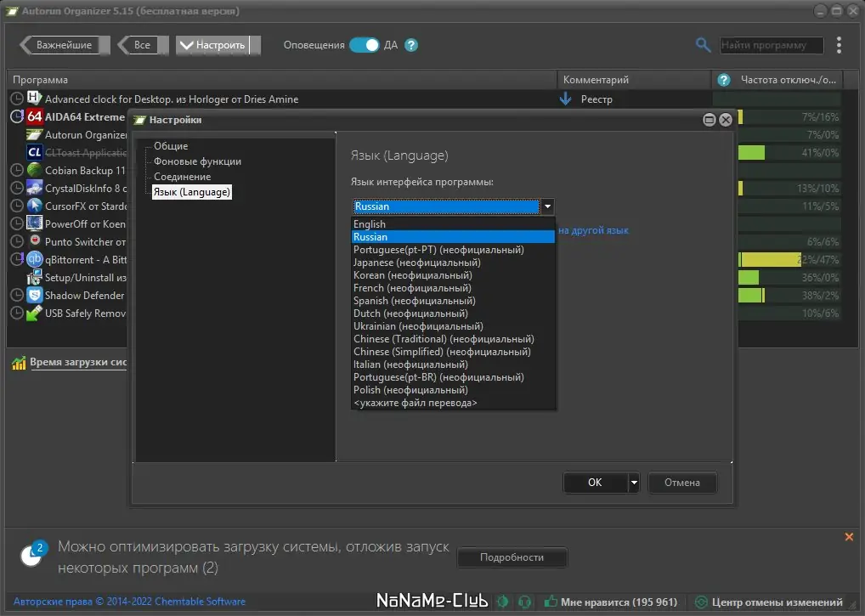Click the Autorun Organizer entry icon
The image size is (865, 616).
click(x=34, y=134)
